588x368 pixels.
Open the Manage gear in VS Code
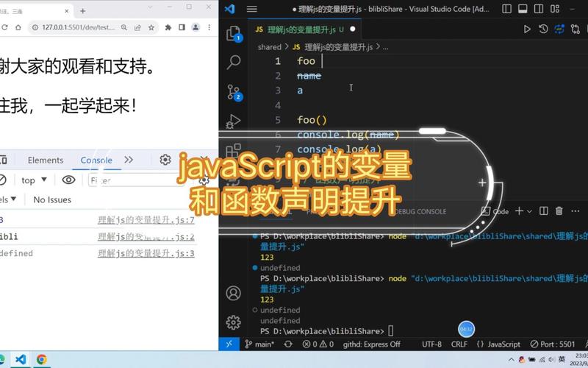233,322
